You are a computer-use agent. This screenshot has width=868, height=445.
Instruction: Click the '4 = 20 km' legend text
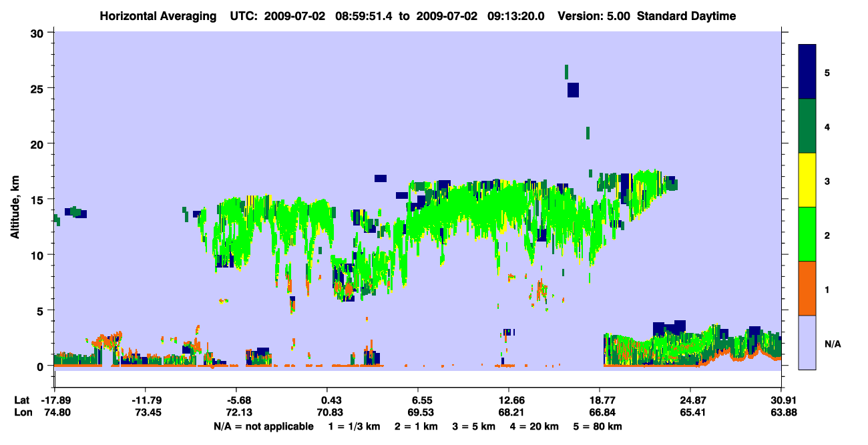coord(535,426)
